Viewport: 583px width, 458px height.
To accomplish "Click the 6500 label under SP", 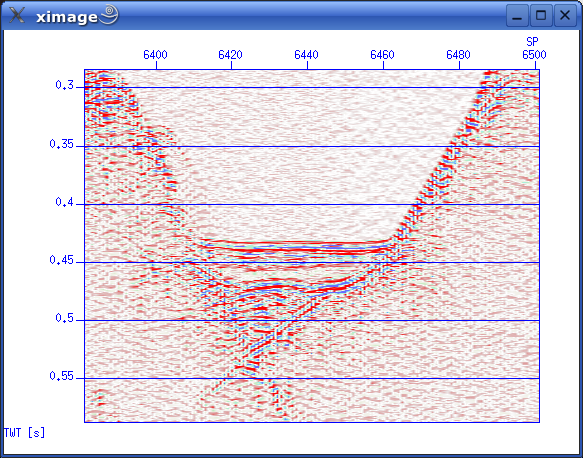I will [534, 55].
